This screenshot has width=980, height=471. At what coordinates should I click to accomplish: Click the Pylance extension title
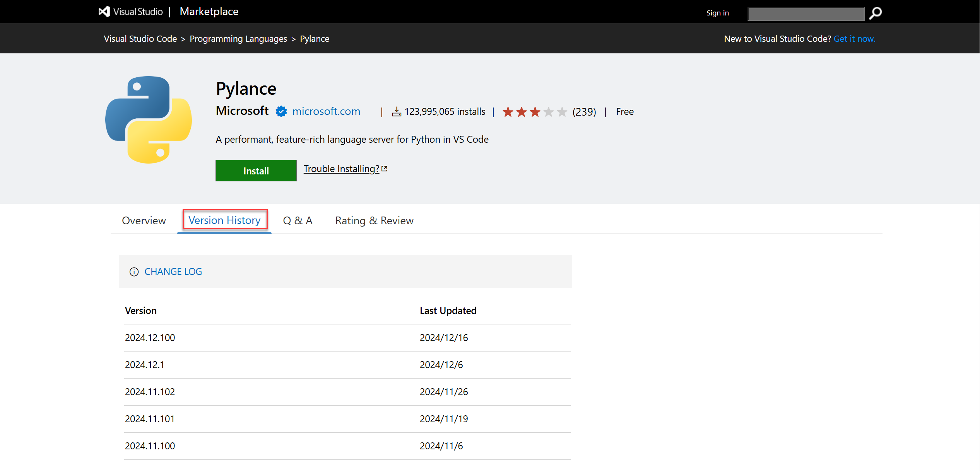coord(246,89)
